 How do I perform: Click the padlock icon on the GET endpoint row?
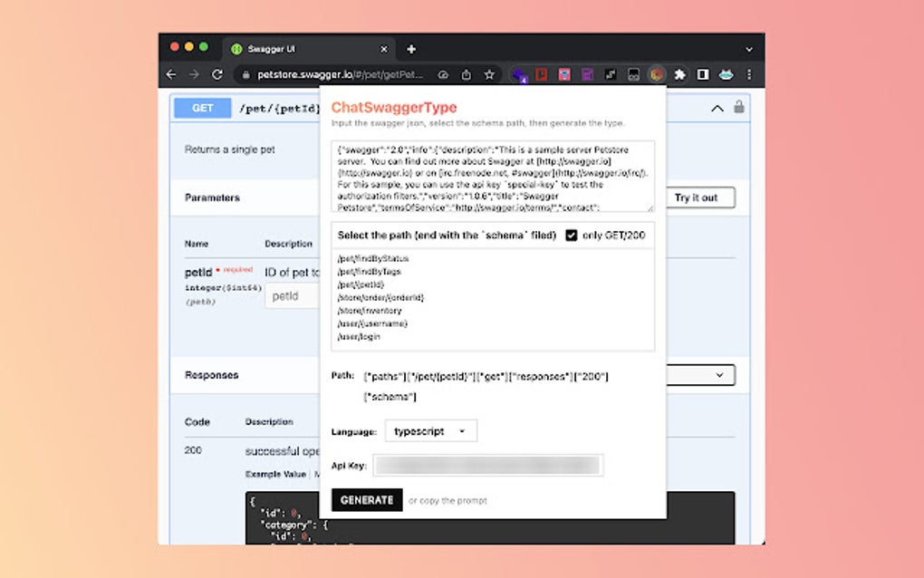coord(740,107)
